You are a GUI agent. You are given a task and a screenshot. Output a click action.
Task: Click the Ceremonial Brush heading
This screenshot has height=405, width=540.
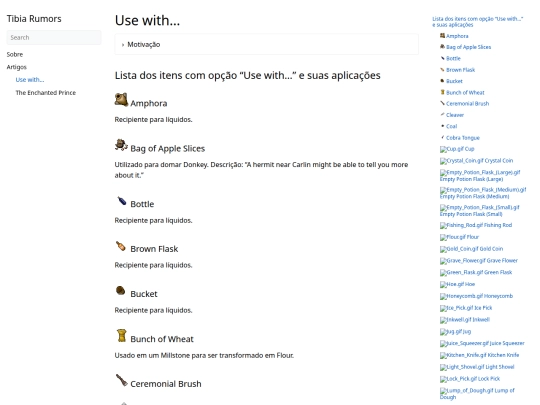click(166, 384)
